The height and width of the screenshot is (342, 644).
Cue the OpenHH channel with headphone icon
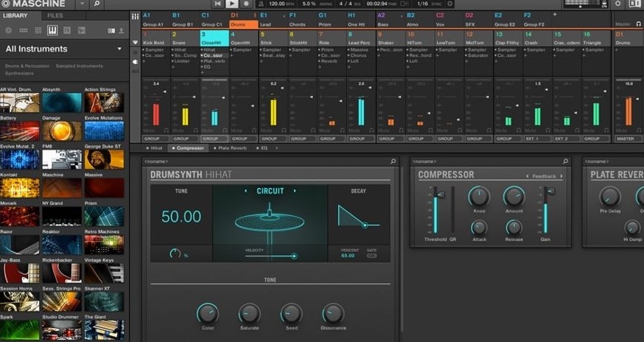click(255, 130)
